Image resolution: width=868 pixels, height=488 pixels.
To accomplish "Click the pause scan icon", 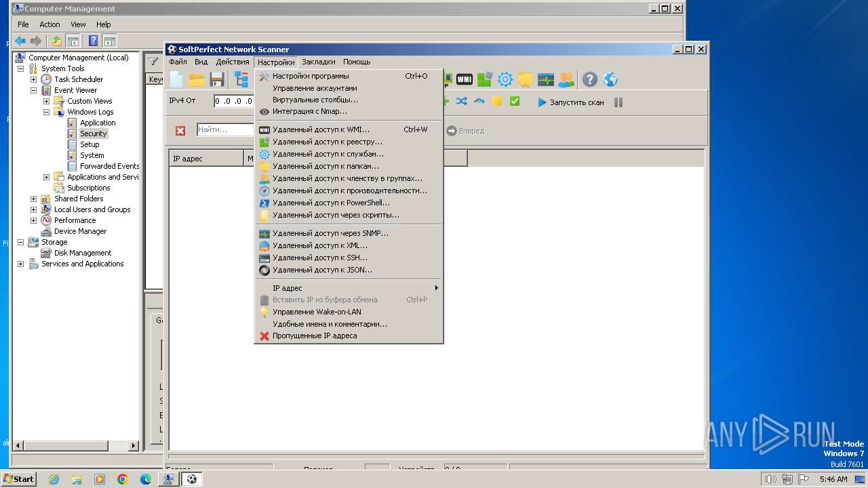I will [618, 102].
